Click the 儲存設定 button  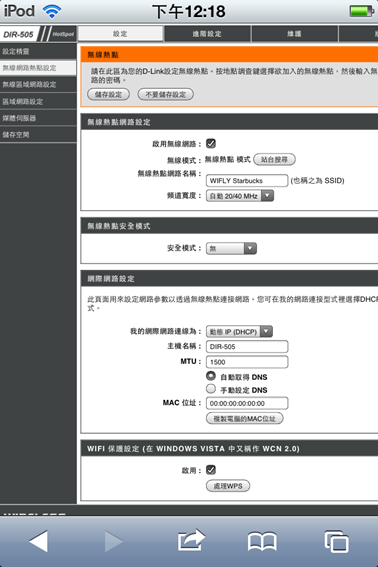click(109, 94)
